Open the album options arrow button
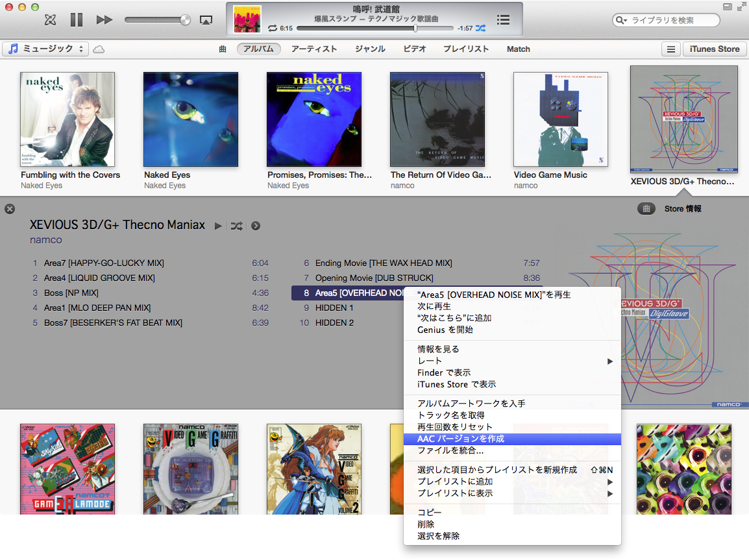This screenshot has height=560, width=749. point(256,226)
